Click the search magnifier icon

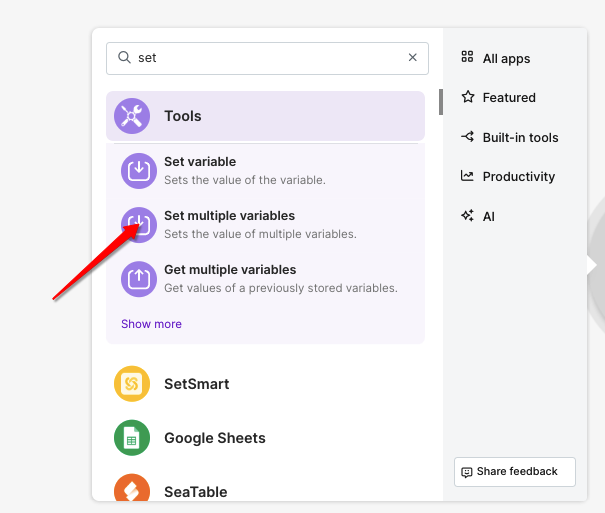pyautogui.click(x=124, y=58)
